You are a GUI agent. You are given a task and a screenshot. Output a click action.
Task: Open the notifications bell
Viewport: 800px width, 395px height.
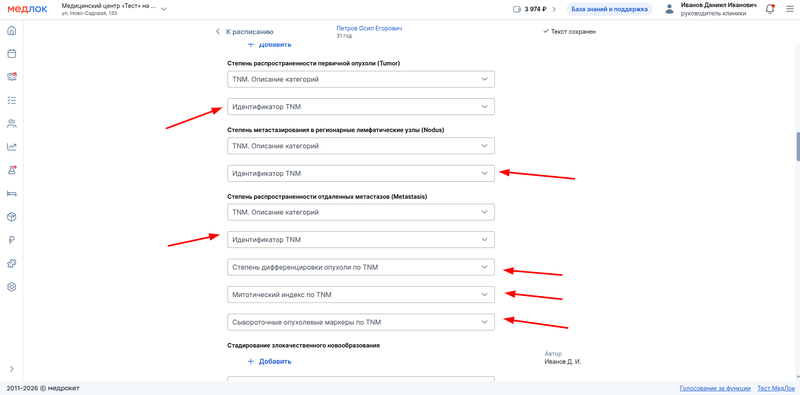coord(770,9)
